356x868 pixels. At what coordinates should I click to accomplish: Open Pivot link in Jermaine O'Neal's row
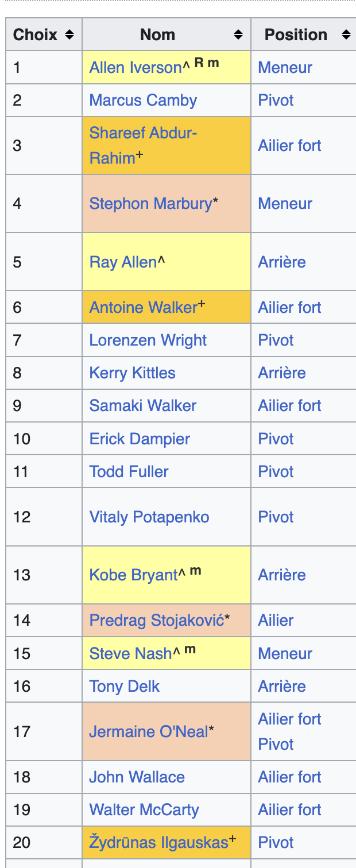pos(276,745)
